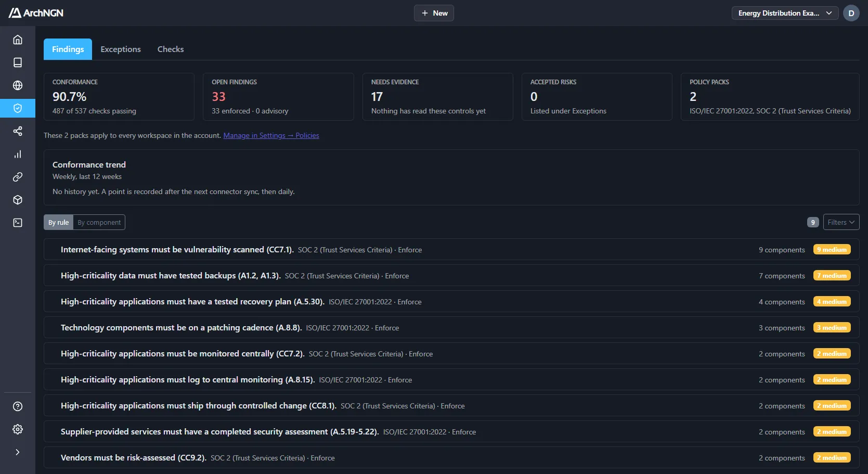
Task: Open the help question mark icon
Action: click(x=18, y=406)
